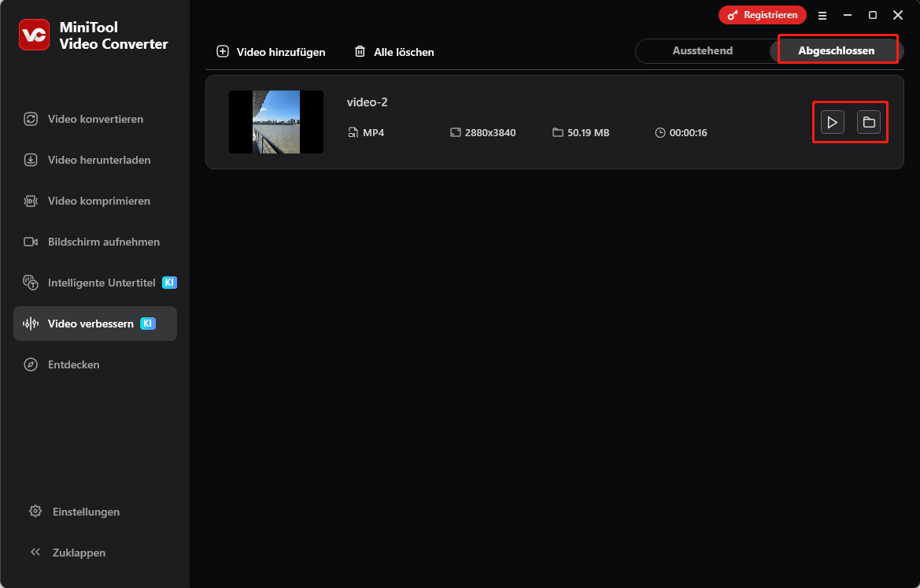The image size is (920, 588).
Task: Switch to the Abgeschlossen tab
Action: coord(836,51)
